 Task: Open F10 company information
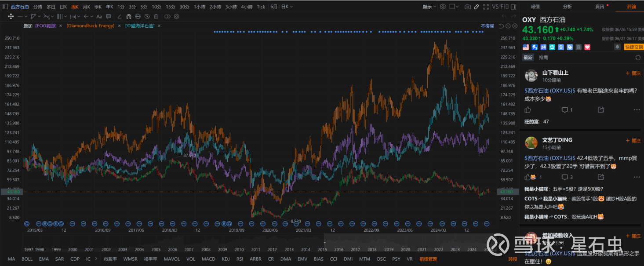click(505, 7)
